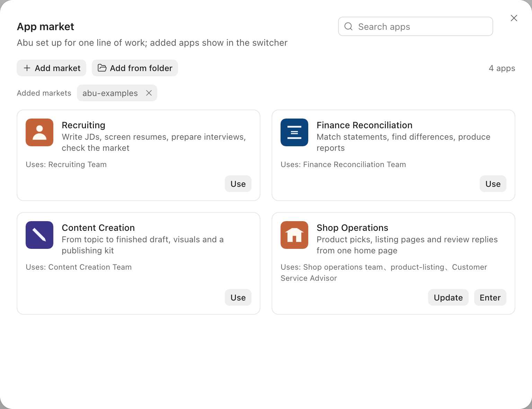This screenshot has height=409, width=532.
Task: Click the Recruiting card title
Action: point(83,125)
